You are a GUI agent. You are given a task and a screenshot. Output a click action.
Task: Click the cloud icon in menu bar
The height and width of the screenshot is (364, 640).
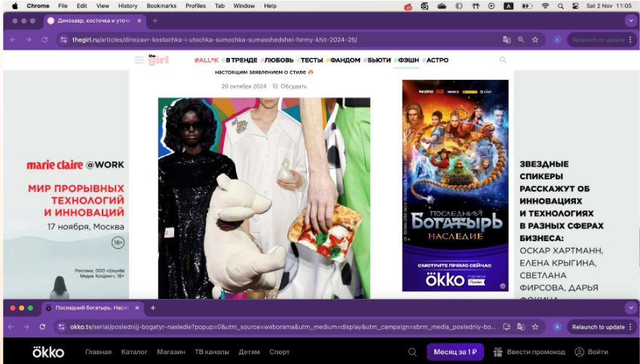tap(442, 6)
